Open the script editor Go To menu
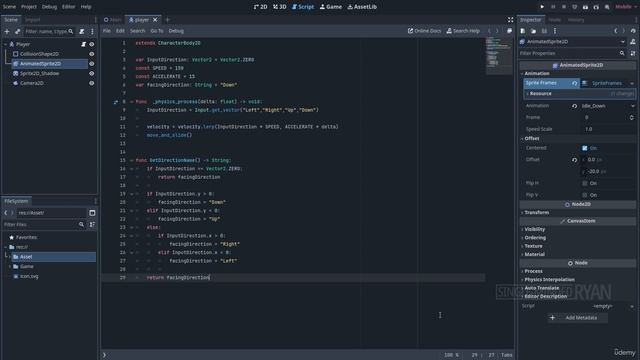 (157, 31)
